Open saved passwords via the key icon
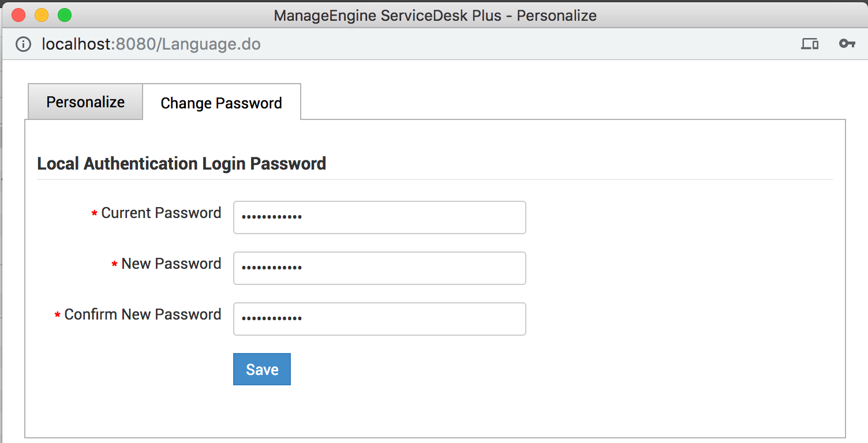 [847, 44]
